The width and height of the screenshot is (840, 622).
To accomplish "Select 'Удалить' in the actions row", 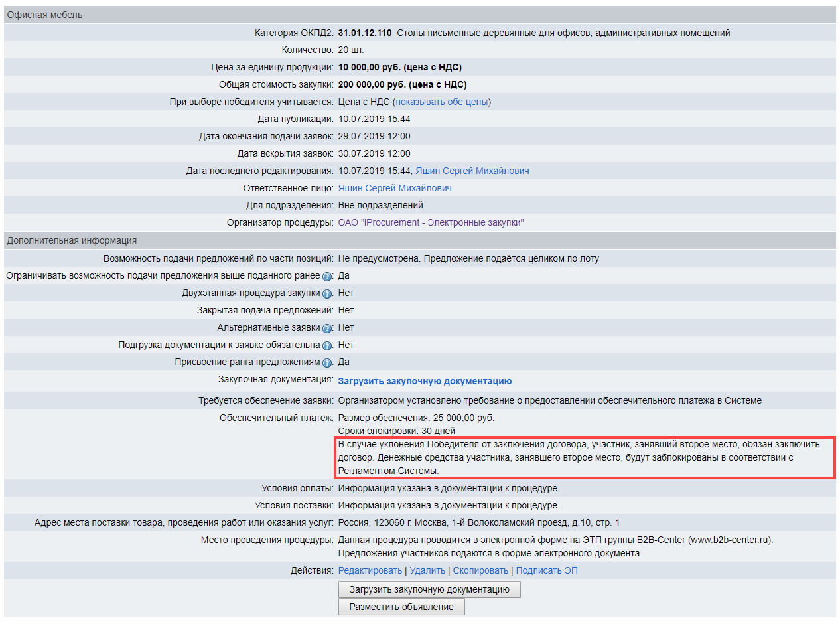I will click(x=427, y=570).
